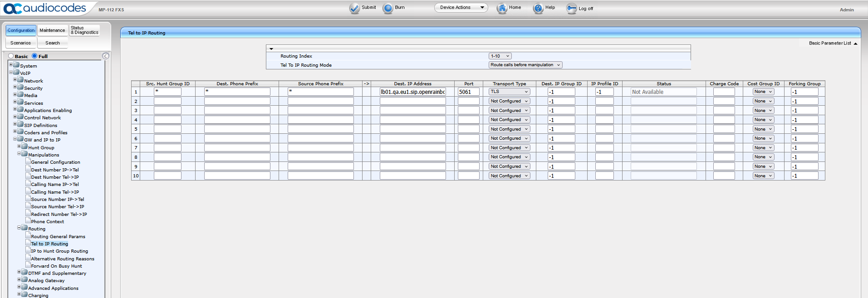
Task: Select the Full tree view radio button
Action: (34, 56)
